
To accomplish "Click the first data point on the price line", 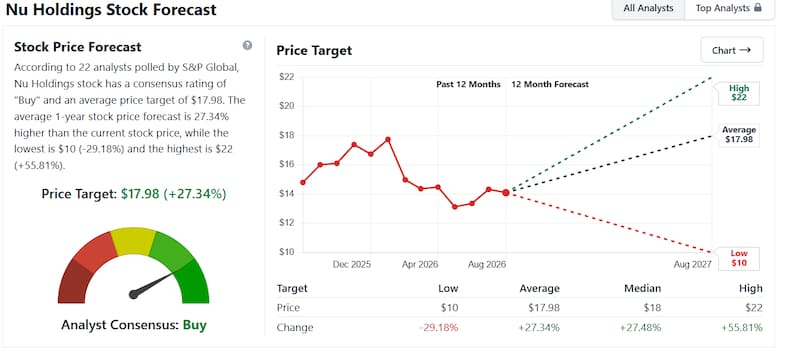I will coord(303,182).
